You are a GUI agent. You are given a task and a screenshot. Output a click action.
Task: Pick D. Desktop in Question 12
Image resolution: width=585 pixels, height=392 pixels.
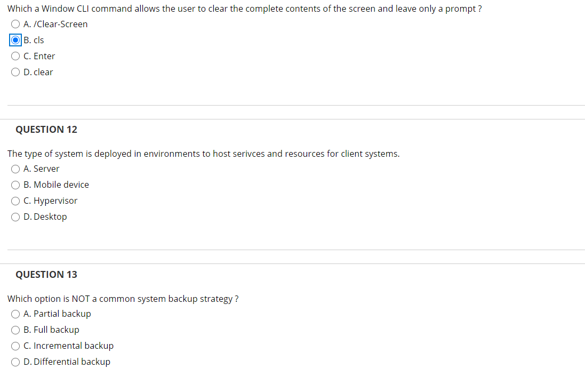click(15, 217)
